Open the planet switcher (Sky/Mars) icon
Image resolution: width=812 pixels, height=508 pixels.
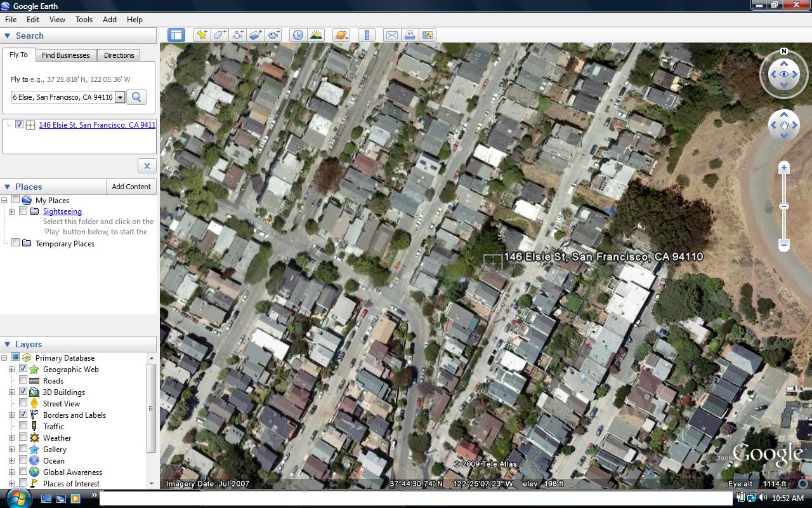pos(341,35)
